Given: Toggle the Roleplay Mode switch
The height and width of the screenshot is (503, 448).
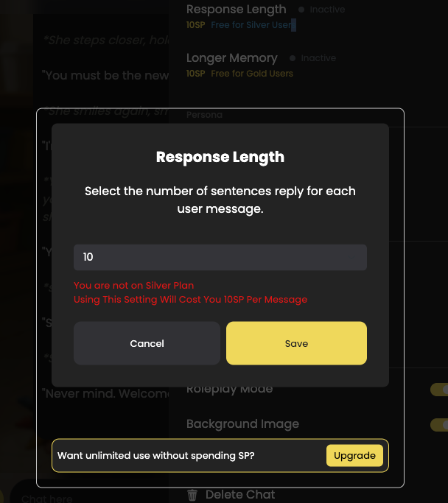Looking at the screenshot, I should point(439,390).
